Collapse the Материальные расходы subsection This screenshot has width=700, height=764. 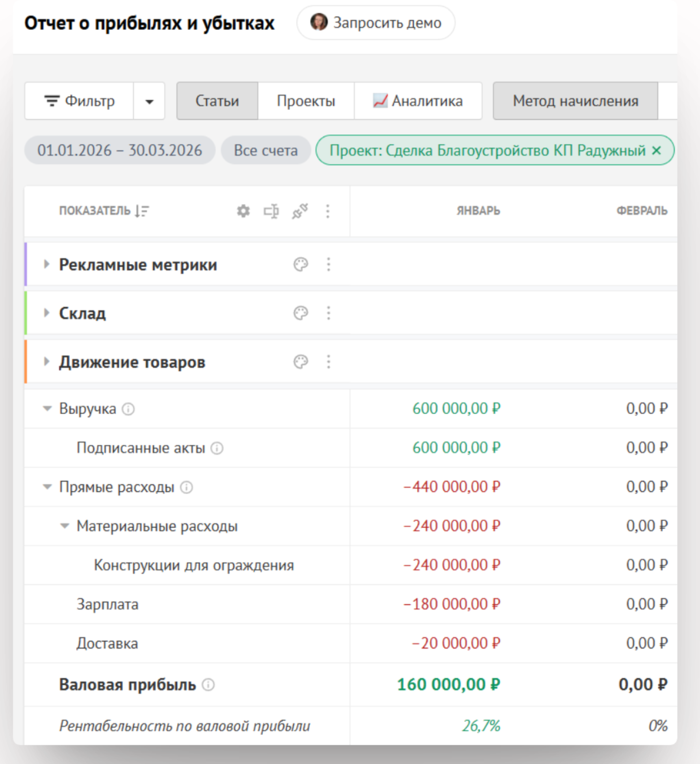pos(65,526)
